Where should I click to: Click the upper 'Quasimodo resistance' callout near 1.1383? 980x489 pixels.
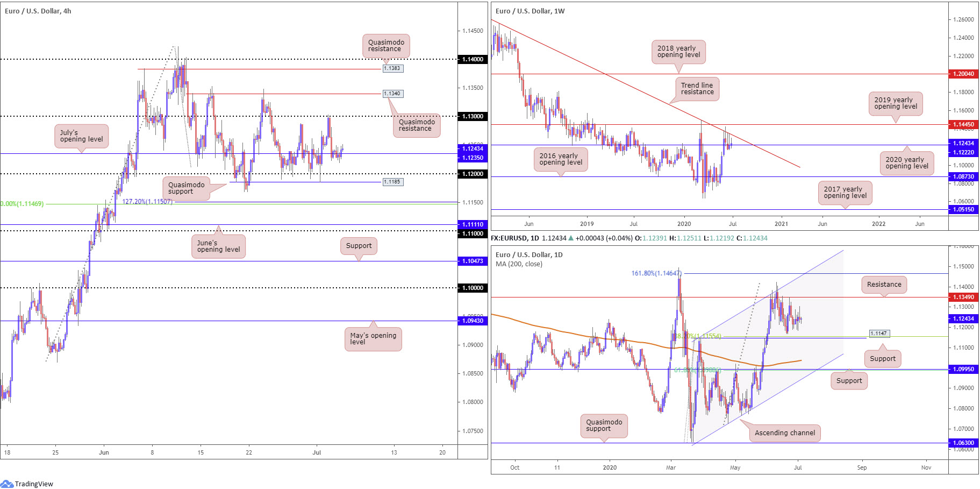(386, 46)
